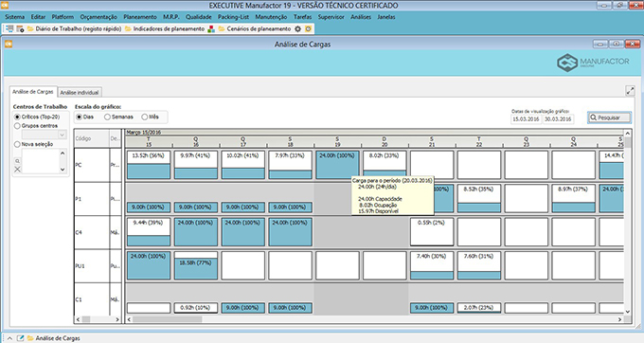644x343 pixels.
Task: Click the colored blocks icon in toolbar
Action: (211, 28)
